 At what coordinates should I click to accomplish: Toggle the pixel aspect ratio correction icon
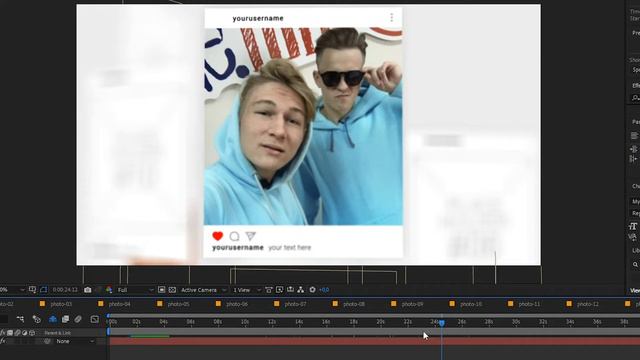269,290
